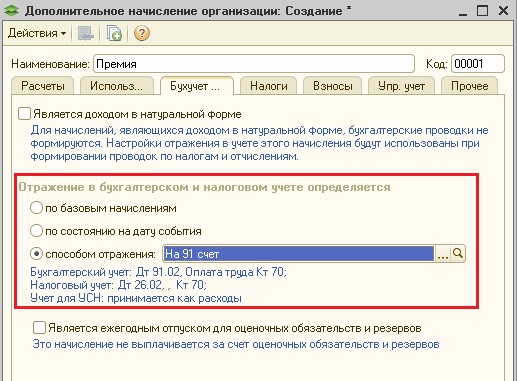Select radio по состоянию на дату события
517x381 pixels.
36,231
